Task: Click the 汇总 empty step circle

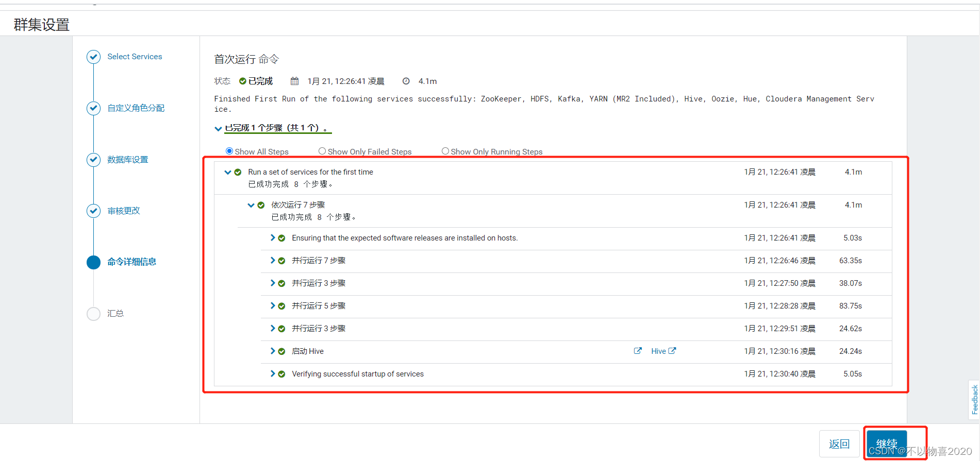Action: pyautogui.click(x=93, y=314)
